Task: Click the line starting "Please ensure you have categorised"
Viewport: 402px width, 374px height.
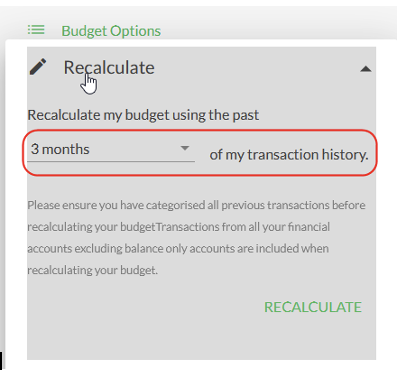Action: tap(196, 205)
